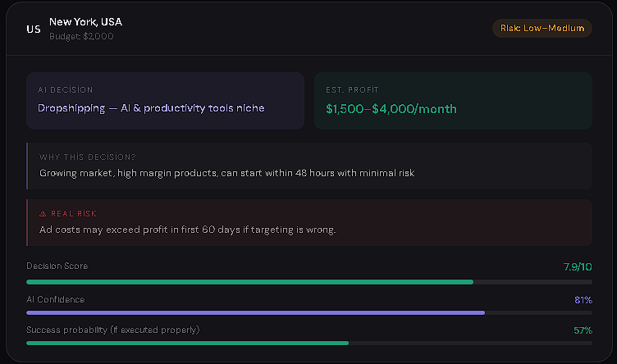The width and height of the screenshot is (617, 364).
Task: Click the green Decision Score progress bar
Action: click(250, 281)
